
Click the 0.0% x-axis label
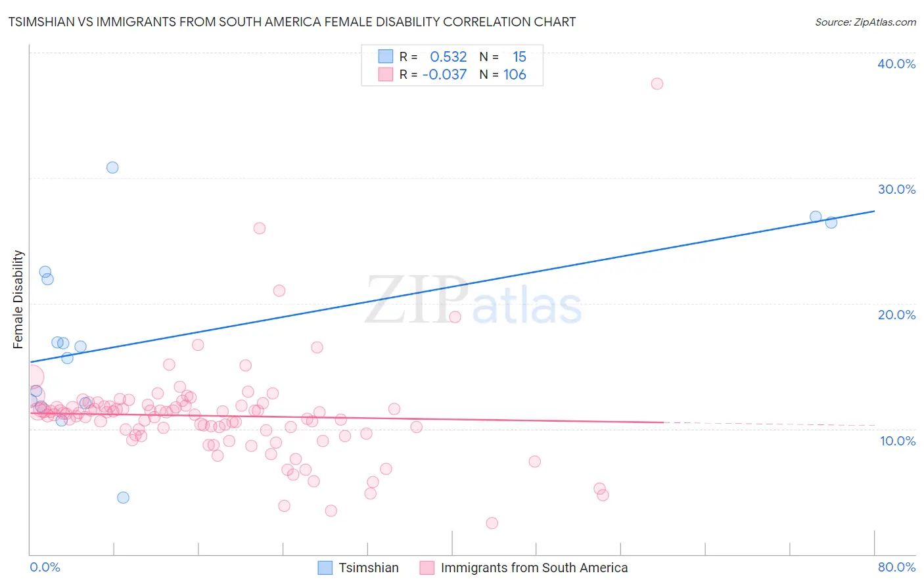click(45, 567)
